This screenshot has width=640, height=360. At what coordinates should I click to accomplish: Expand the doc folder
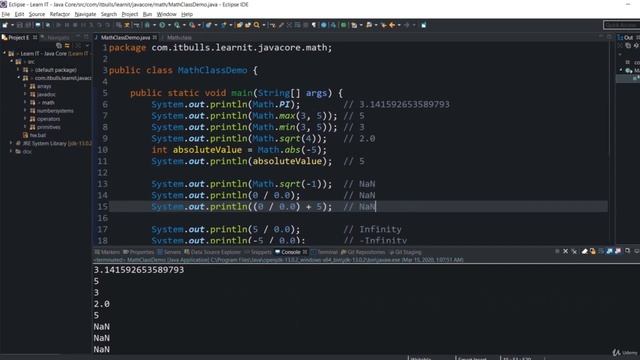tap(11, 151)
